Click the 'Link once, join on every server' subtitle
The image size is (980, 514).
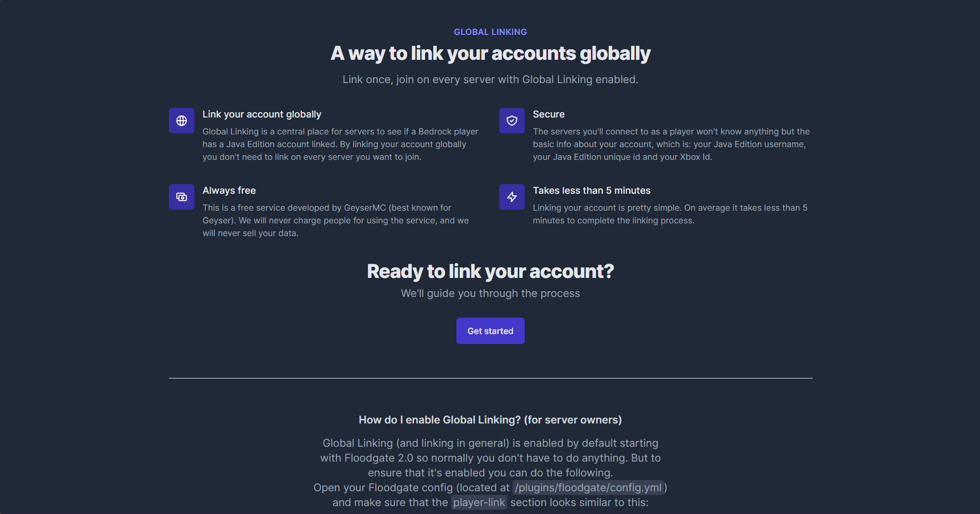[490, 79]
